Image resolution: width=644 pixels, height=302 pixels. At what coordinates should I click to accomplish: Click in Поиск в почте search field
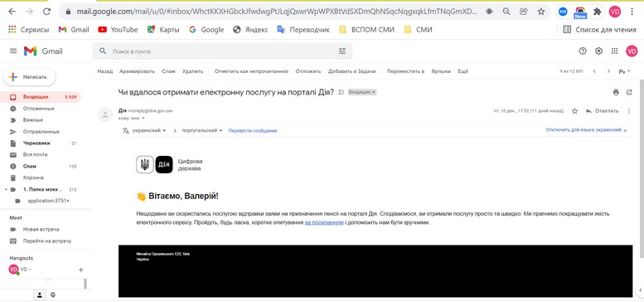[222, 51]
